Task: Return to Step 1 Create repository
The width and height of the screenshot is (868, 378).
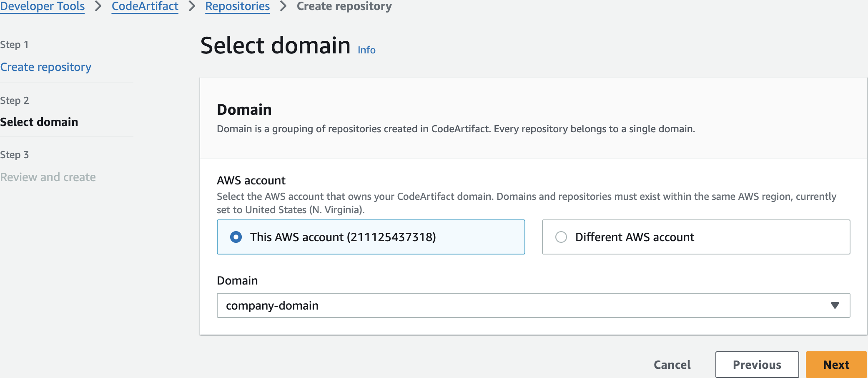Action: click(x=46, y=67)
